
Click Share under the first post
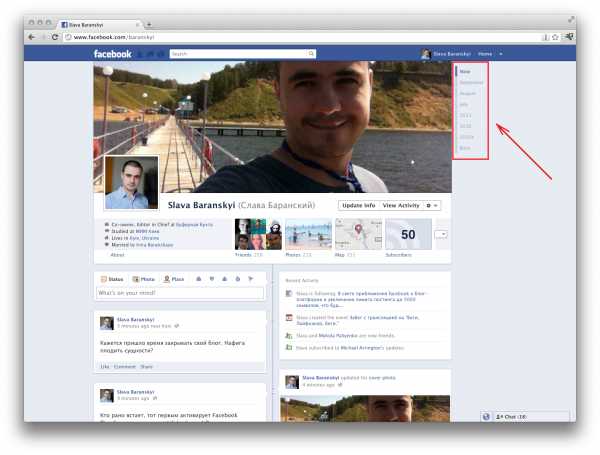146,367
